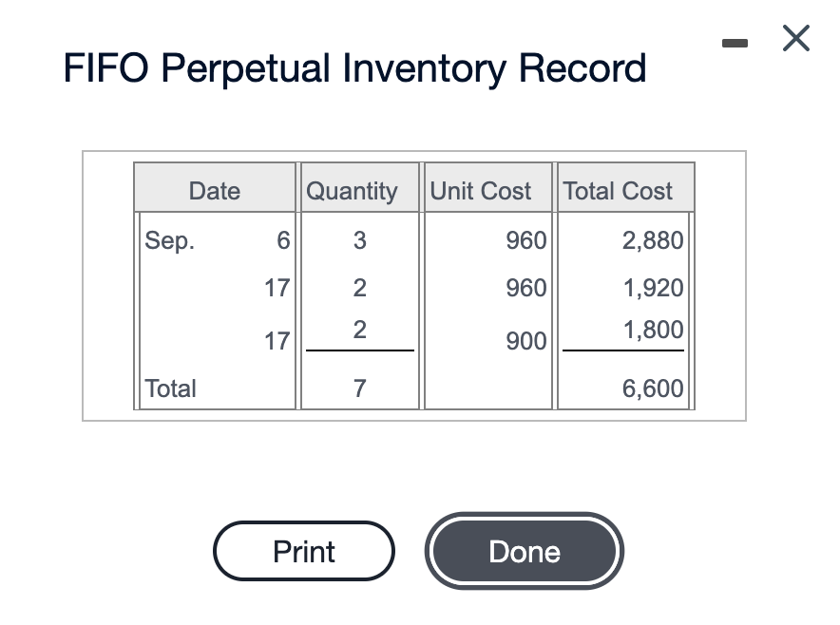Click the Done button
This screenshot has width=840, height=625.
(x=524, y=551)
